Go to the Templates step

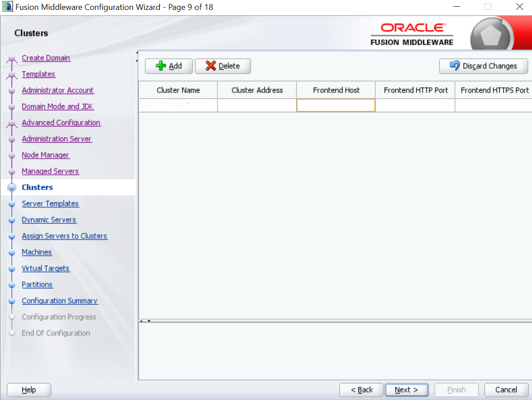tap(38, 74)
